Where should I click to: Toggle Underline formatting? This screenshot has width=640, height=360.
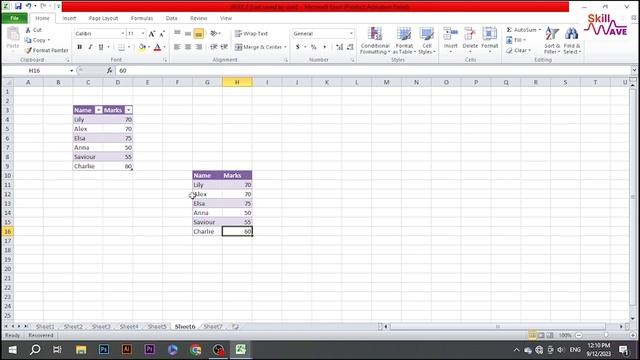point(101,47)
